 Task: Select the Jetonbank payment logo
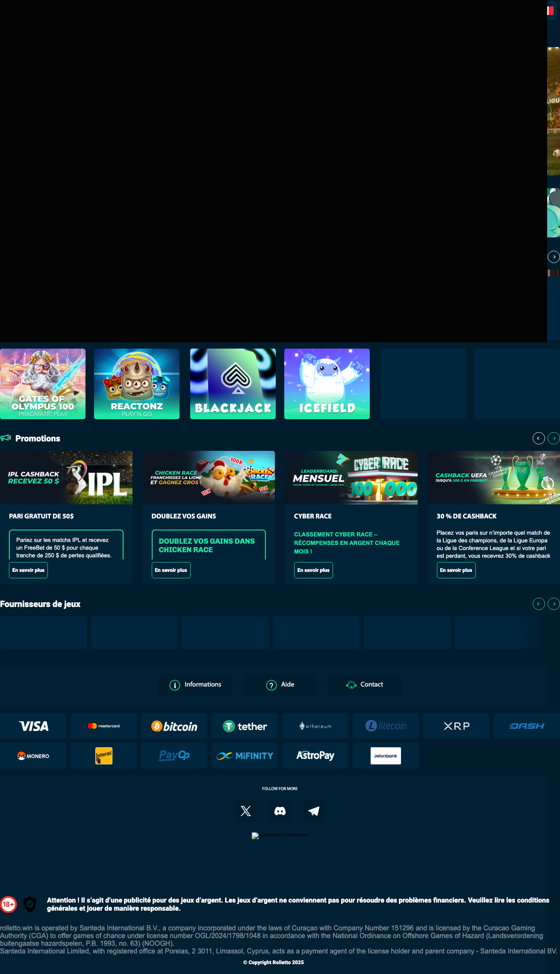pos(386,756)
